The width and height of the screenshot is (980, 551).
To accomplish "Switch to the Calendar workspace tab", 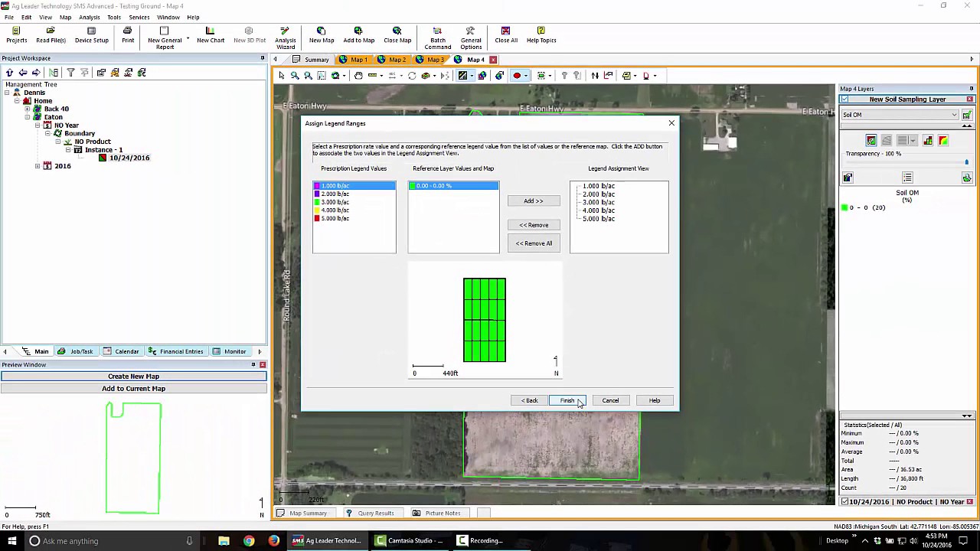I will point(122,351).
